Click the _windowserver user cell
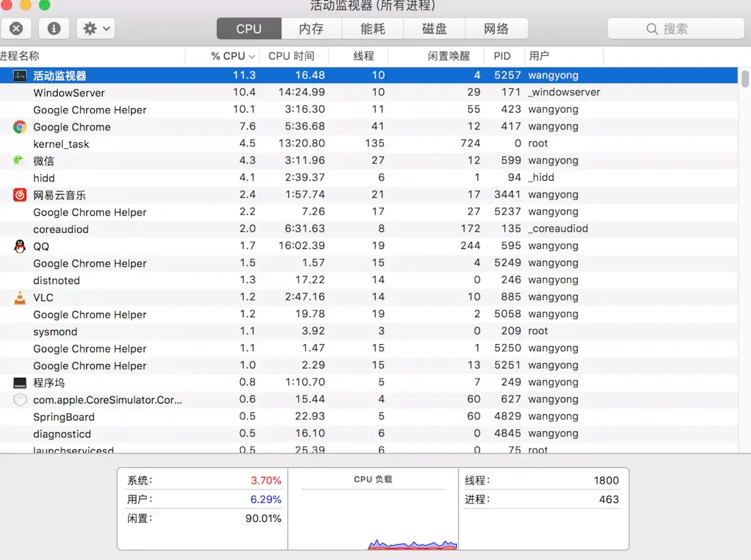 pos(564,92)
